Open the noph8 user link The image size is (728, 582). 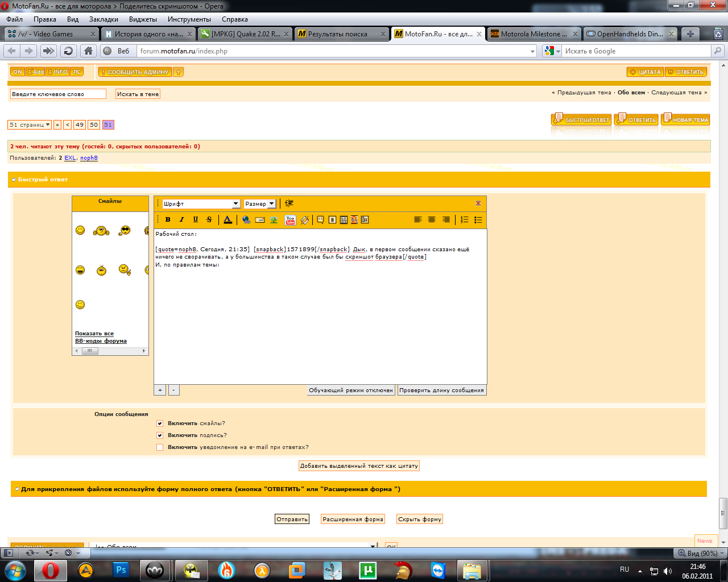pos(89,158)
